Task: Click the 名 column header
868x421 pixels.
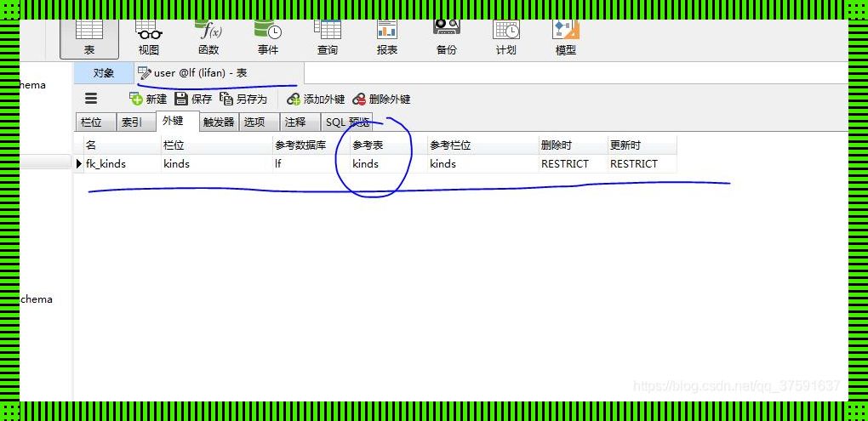Action: click(123, 145)
